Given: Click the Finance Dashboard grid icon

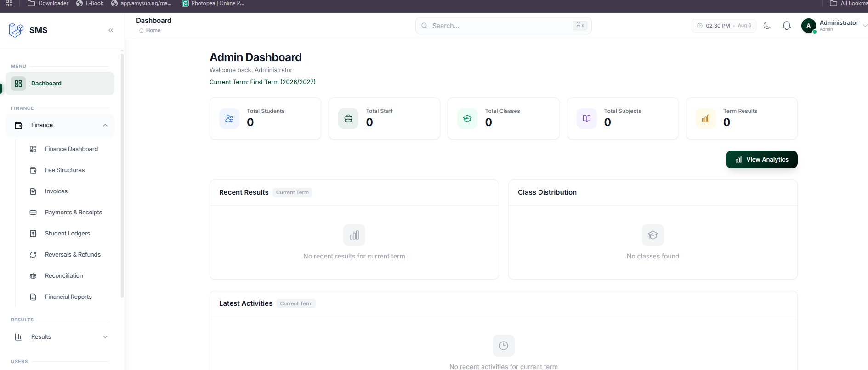Looking at the screenshot, I should pyautogui.click(x=33, y=149).
